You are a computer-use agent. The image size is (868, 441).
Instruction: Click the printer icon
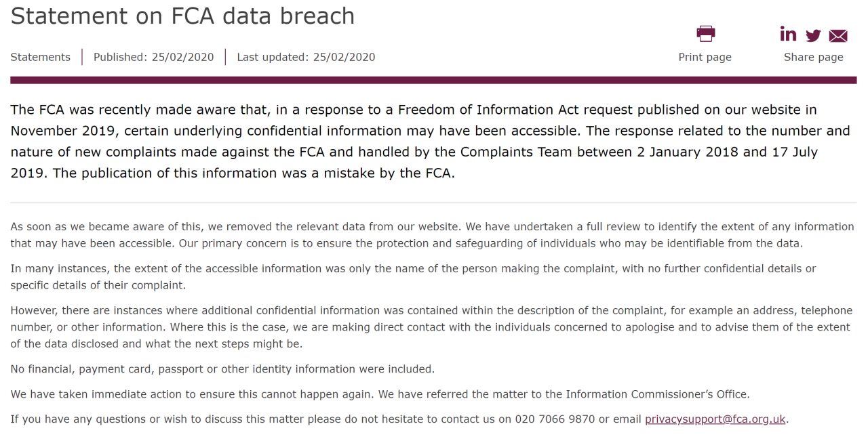click(706, 33)
